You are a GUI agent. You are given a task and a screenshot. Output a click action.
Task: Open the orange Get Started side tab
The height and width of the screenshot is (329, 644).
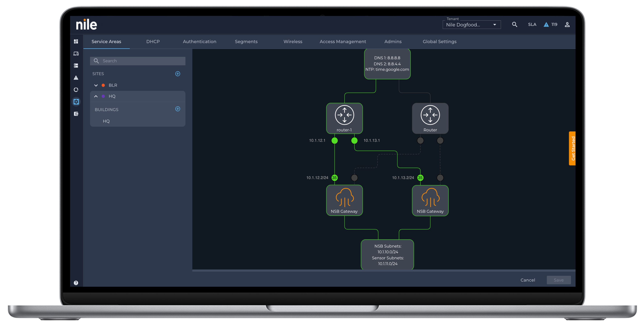[572, 148]
